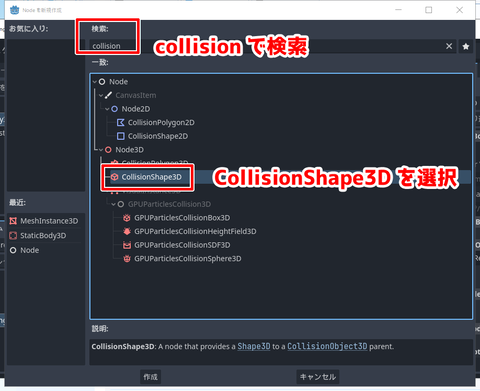Screen dimensions: 480x391
Task: Collapse the Node2D branch
Action: click(x=107, y=109)
